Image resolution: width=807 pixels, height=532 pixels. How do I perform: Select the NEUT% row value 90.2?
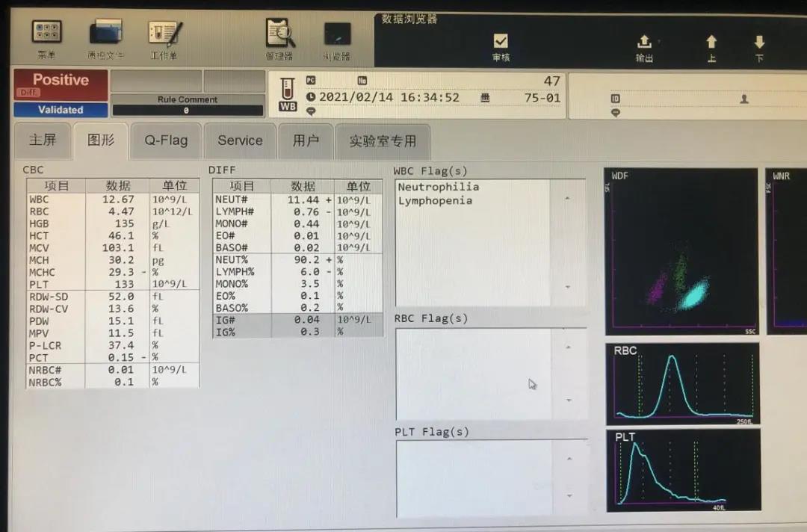point(306,260)
